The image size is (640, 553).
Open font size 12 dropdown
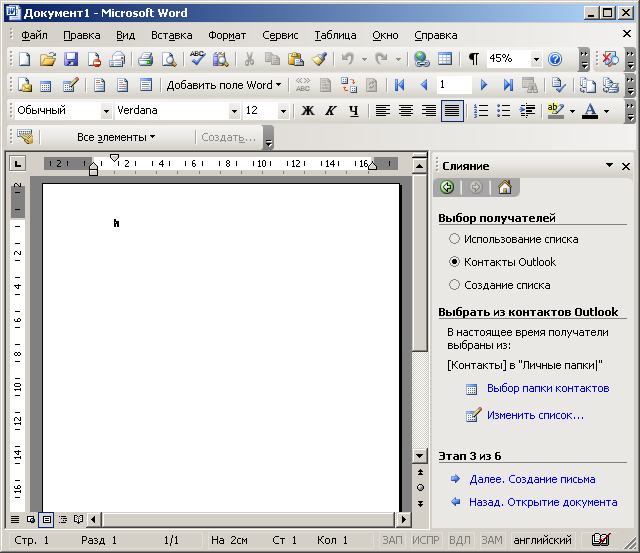(x=283, y=111)
